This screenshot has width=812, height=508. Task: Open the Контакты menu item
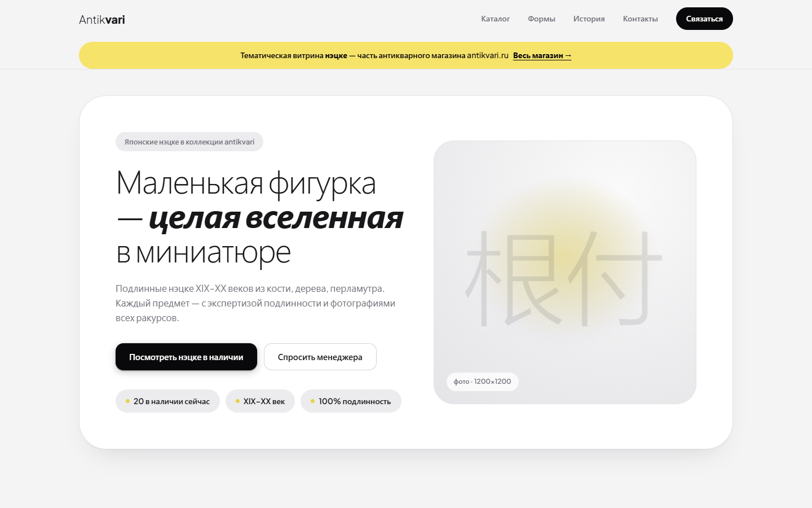[x=640, y=19]
